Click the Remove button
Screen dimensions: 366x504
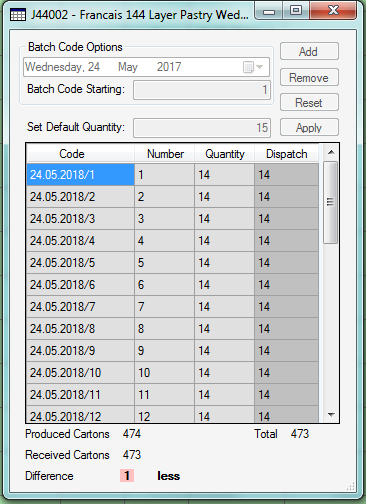click(309, 77)
